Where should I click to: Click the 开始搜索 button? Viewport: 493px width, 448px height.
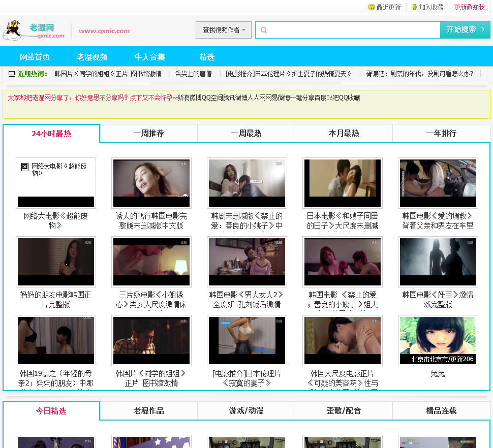click(x=465, y=30)
